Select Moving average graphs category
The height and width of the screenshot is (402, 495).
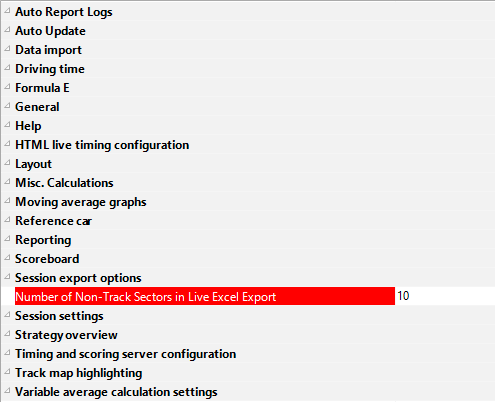81,202
